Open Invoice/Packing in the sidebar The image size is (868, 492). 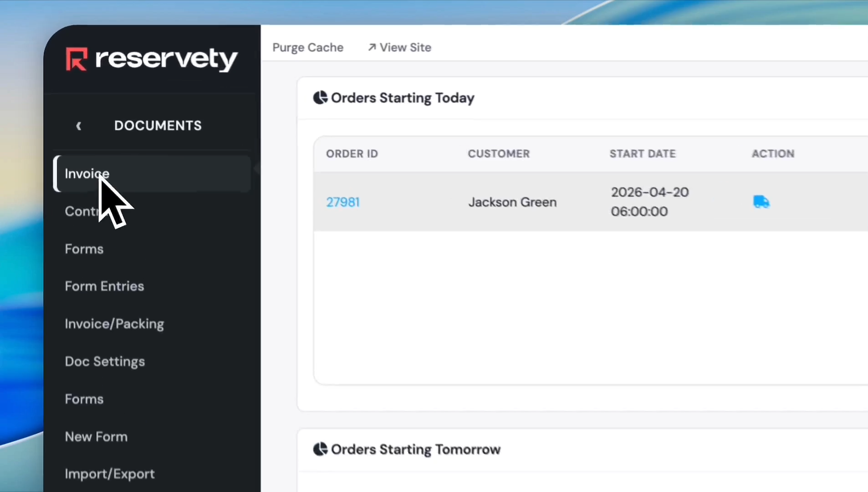[x=114, y=324]
